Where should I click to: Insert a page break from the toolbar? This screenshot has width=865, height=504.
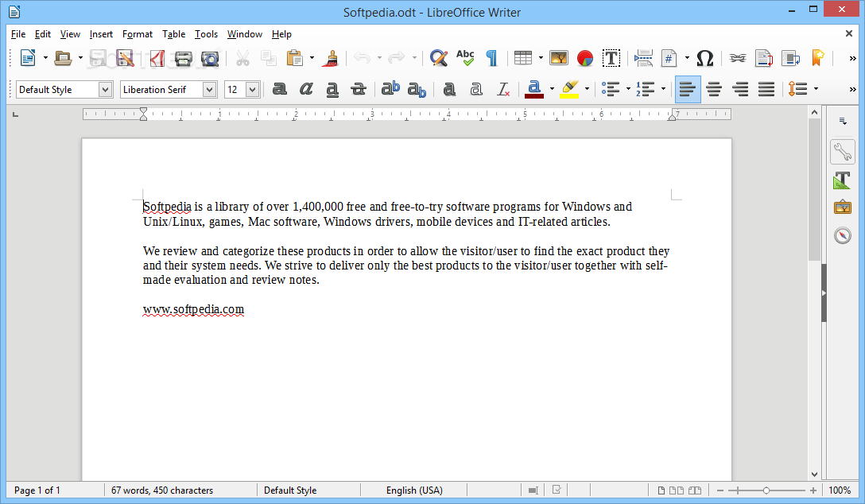(643, 58)
